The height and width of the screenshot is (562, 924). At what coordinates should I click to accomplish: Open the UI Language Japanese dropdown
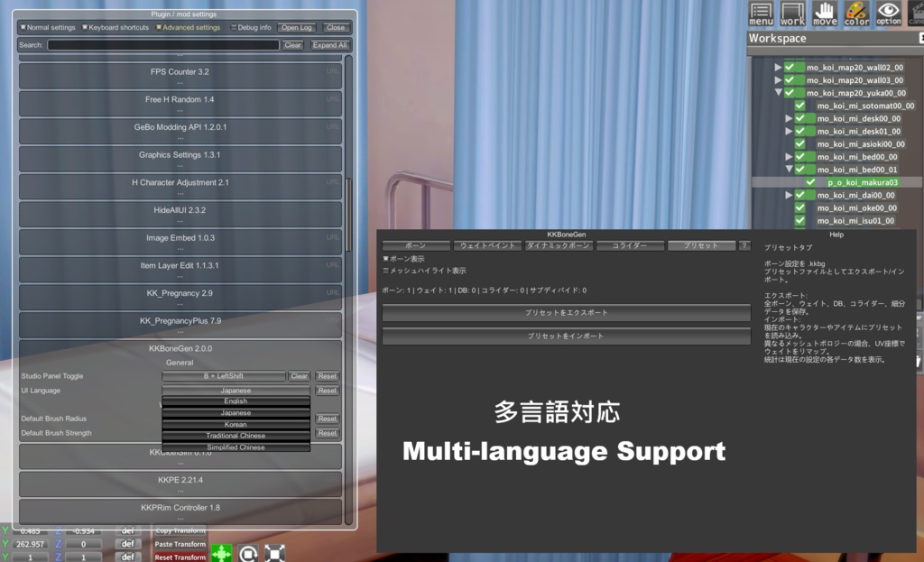tap(236, 391)
